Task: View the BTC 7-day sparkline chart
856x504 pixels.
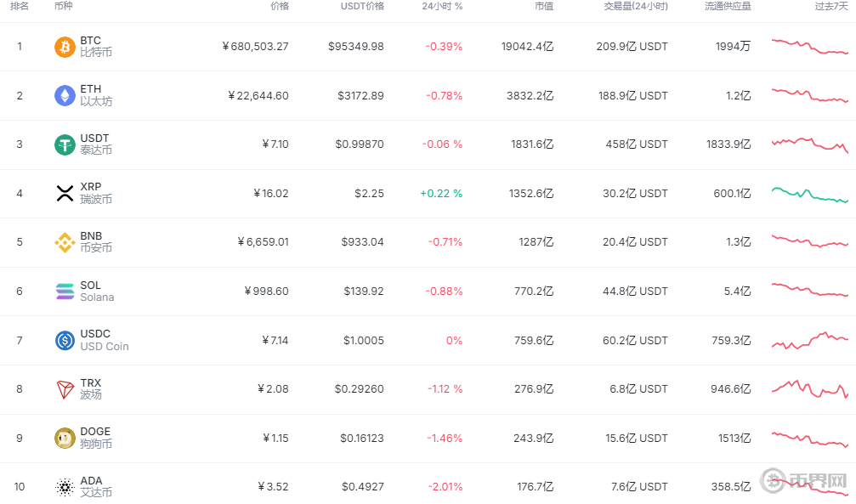Action: click(809, 46)
